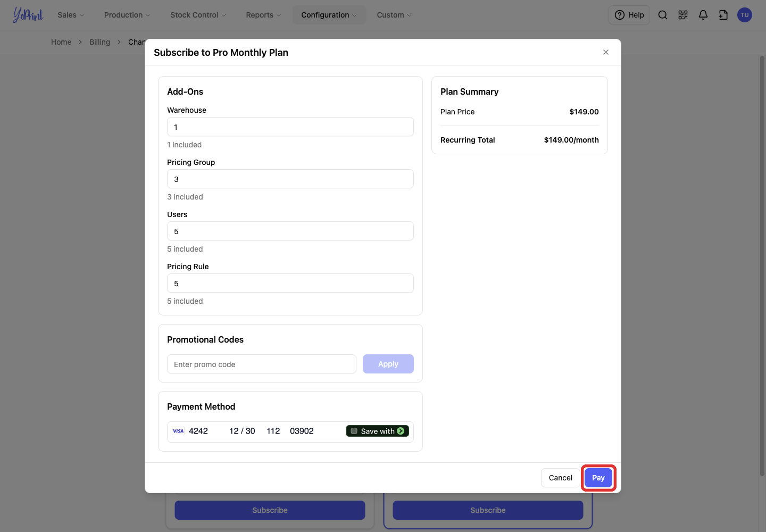This screenshot has height=532, width=766.
Task: Click the Payment Method heading
Action: [x=201, y=406]
